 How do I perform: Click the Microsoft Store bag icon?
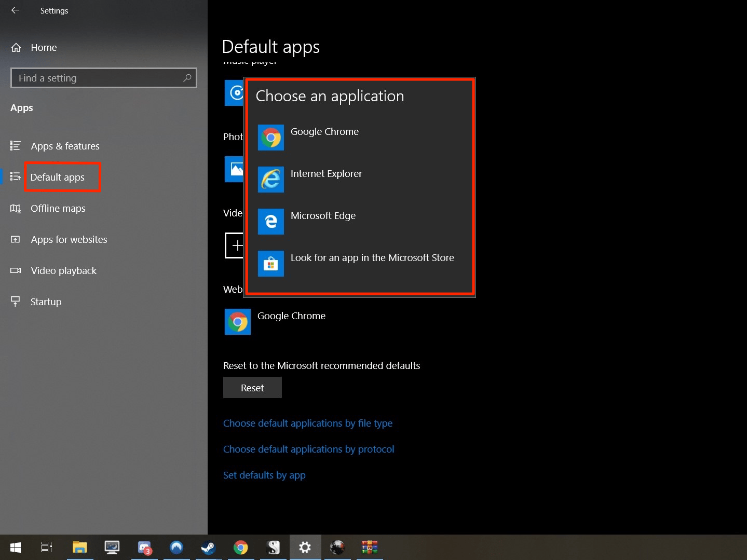(270, 264)
